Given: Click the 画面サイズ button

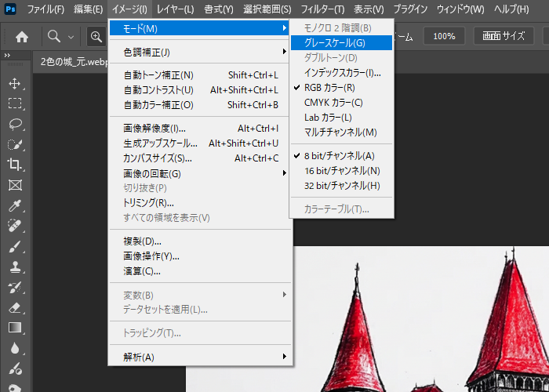Looking at the screenshot, I should pyautogui.click(x=504, y=36).
